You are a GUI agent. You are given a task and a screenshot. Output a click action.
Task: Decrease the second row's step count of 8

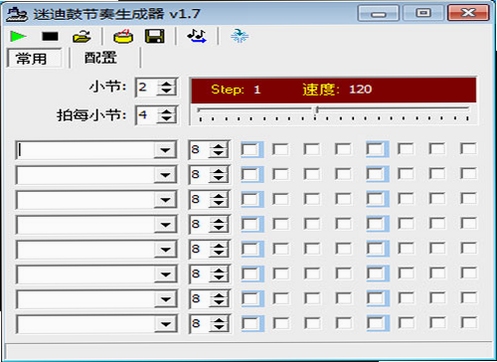(219, 178)
